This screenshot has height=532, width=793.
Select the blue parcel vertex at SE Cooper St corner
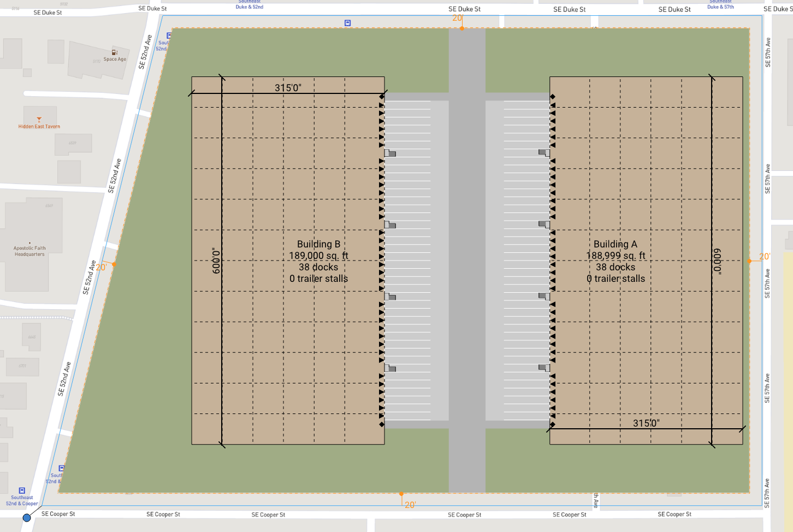coord(26,517)
